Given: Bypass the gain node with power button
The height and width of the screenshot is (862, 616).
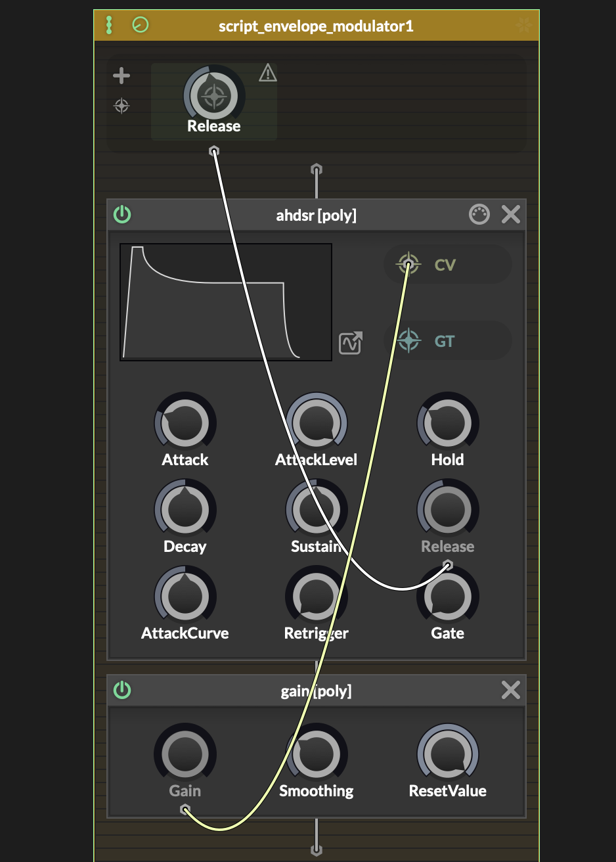Looking at the screenshot, I should 122,690.
